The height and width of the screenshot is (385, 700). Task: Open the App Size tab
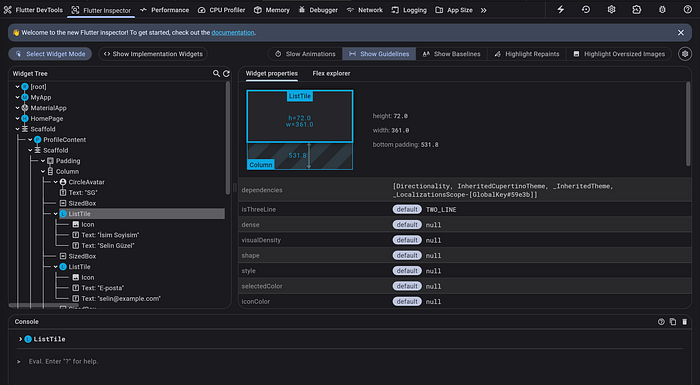(x=454, y=10)
